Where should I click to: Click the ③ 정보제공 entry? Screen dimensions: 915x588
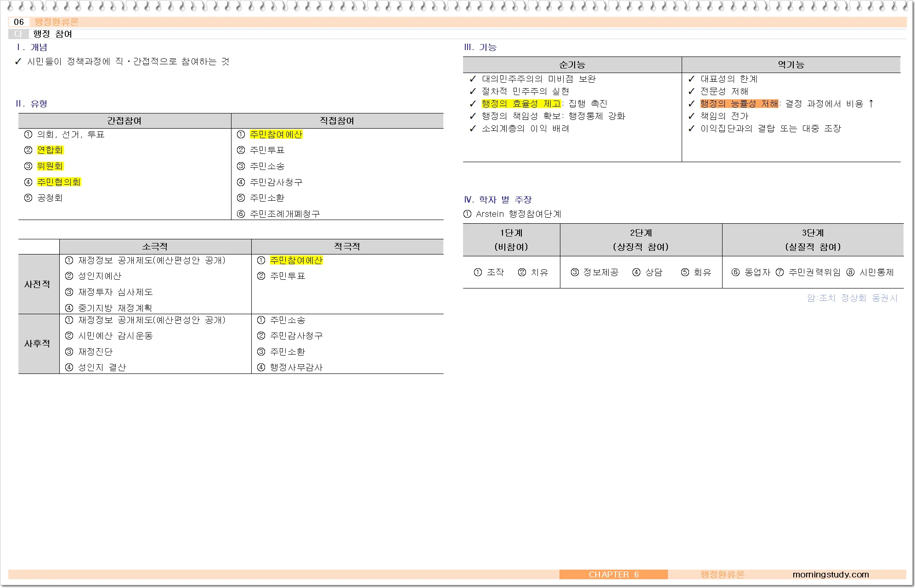[x=594, y=272]
